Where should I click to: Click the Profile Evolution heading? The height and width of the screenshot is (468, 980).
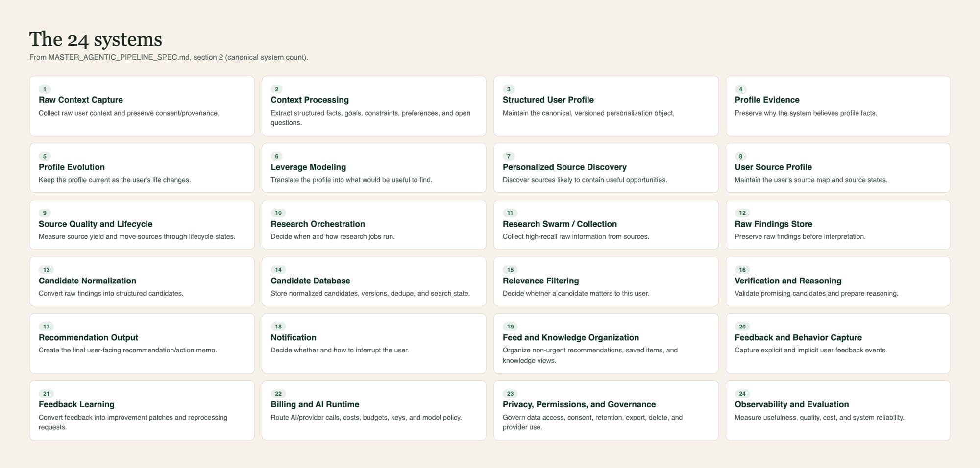[x=72, y=167]
